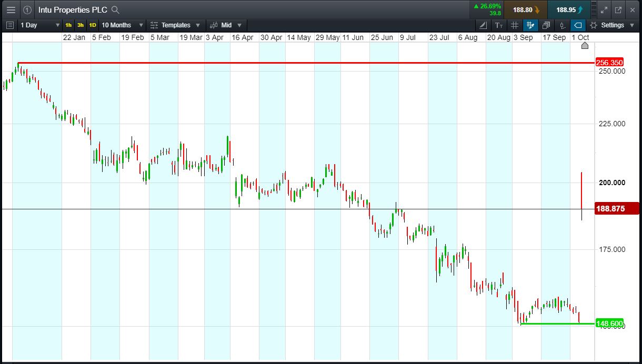Select the text annotation tool
The width and height of the screenshot is (642, 364).
tap(499, 25)
